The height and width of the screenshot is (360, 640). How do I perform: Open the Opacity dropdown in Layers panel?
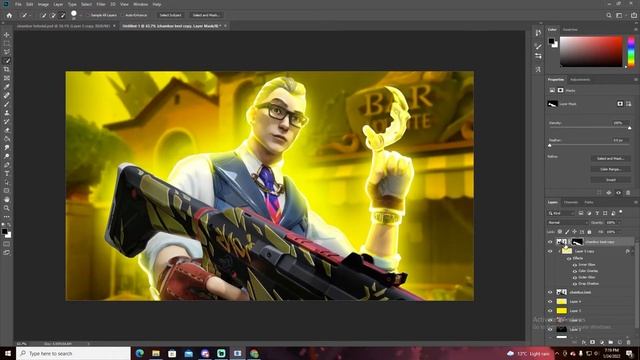pos(619,222)
